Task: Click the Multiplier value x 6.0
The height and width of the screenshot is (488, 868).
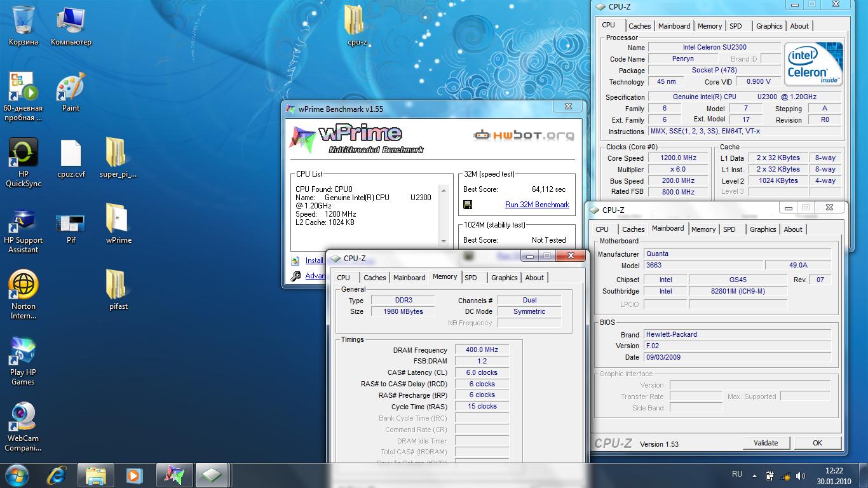Action: pos(678,169)
